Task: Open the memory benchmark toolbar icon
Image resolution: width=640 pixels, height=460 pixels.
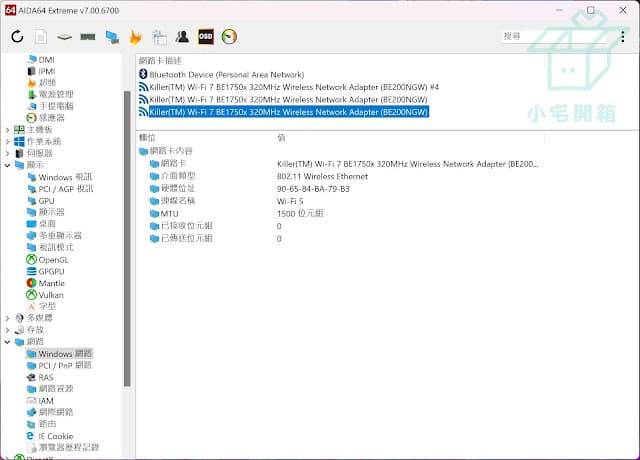Action: point(88,37)
